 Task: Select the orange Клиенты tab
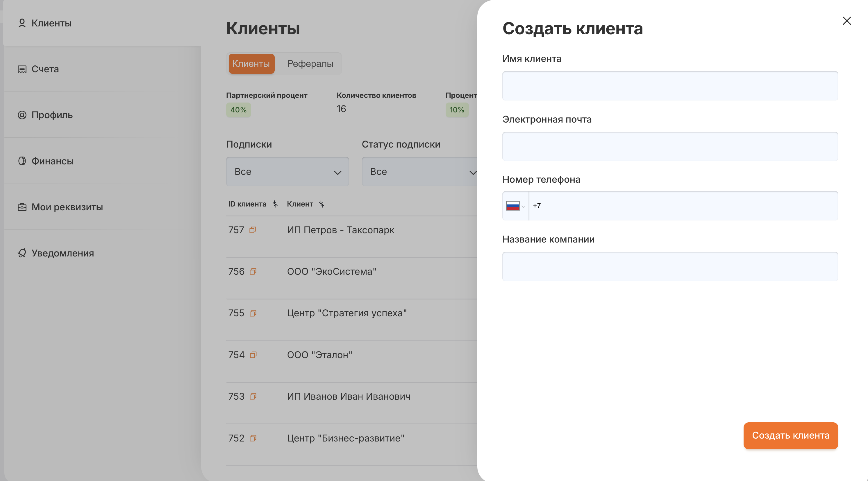pyautogui.click(x=251, y=64)
